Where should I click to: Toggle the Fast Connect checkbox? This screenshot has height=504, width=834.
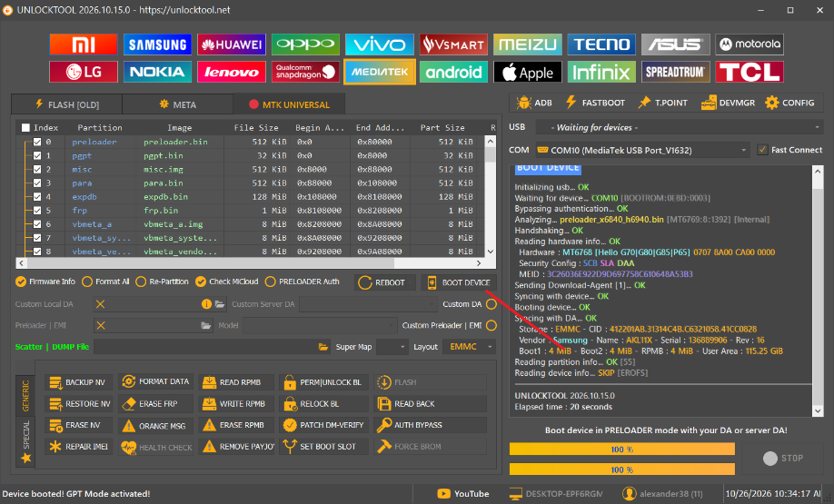coord(762,150)
